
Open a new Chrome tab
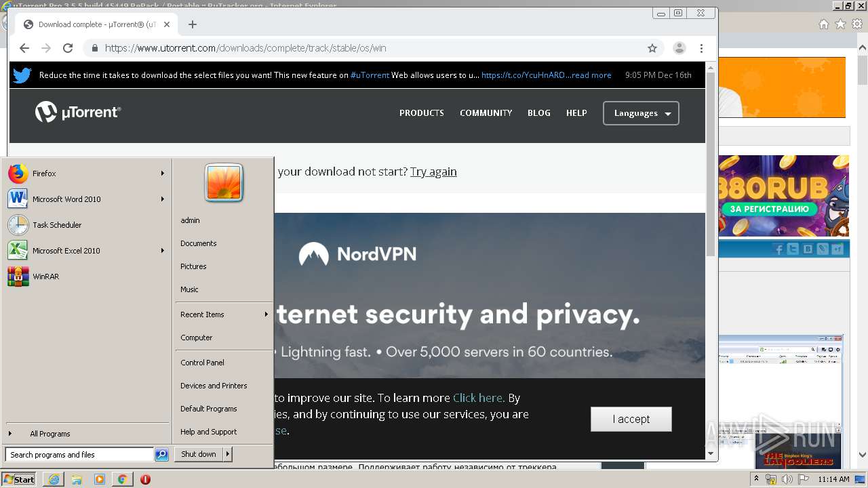point(193,24)
